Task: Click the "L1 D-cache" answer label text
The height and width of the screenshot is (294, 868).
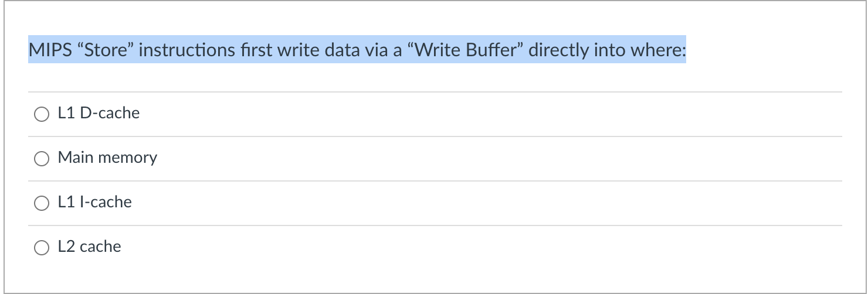Action: click(99, 113)
